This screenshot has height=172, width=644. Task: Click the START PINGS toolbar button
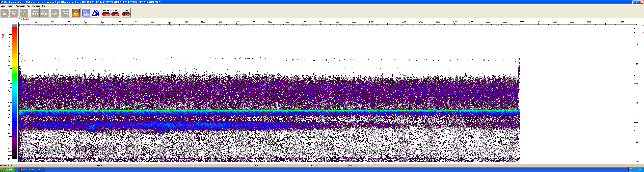click(35, 13)
